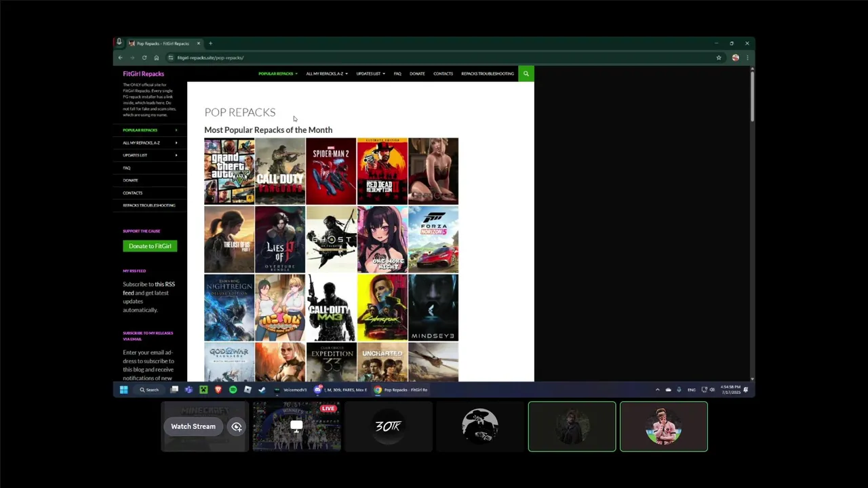Click the Windows taskbar Search box
Viewport: 868px width, 488px height.
149,390
